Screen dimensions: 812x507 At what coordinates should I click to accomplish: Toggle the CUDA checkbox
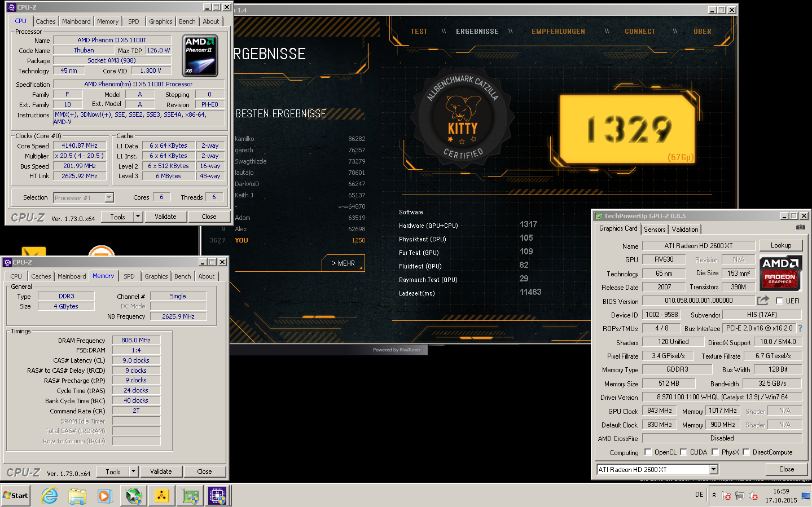pos(683,452)
